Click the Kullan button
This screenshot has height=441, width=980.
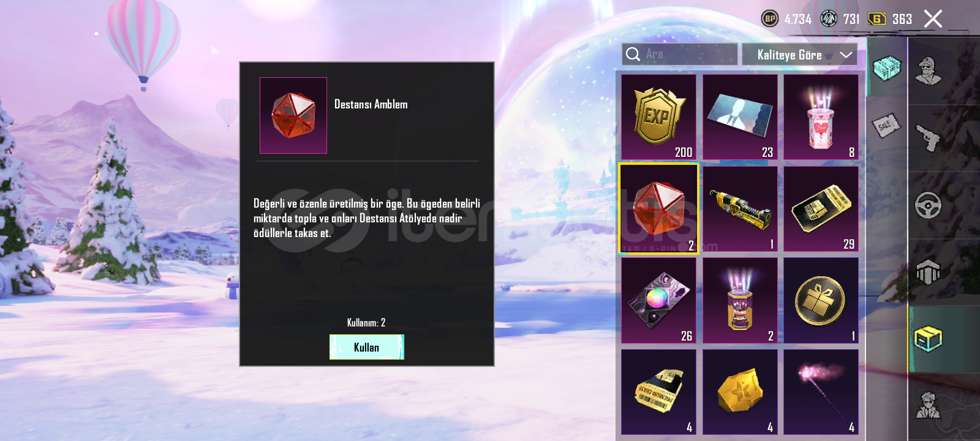pos(367,347)
